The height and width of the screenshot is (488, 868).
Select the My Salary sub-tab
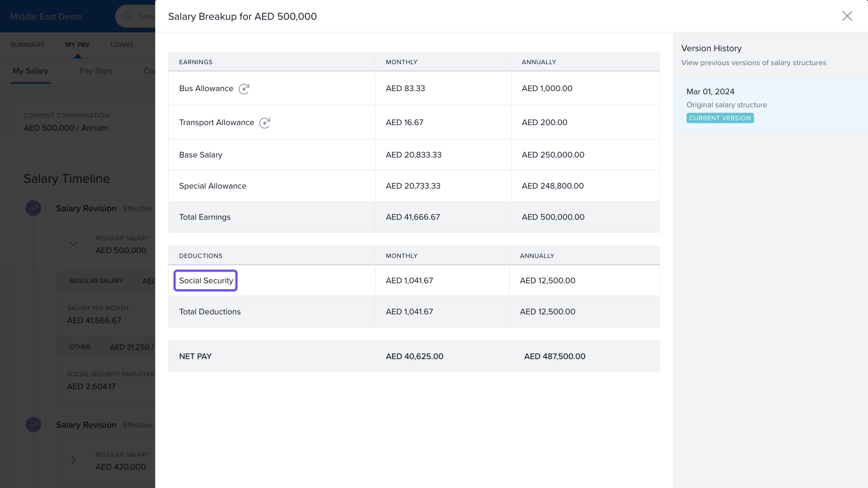tap(30, 71)
